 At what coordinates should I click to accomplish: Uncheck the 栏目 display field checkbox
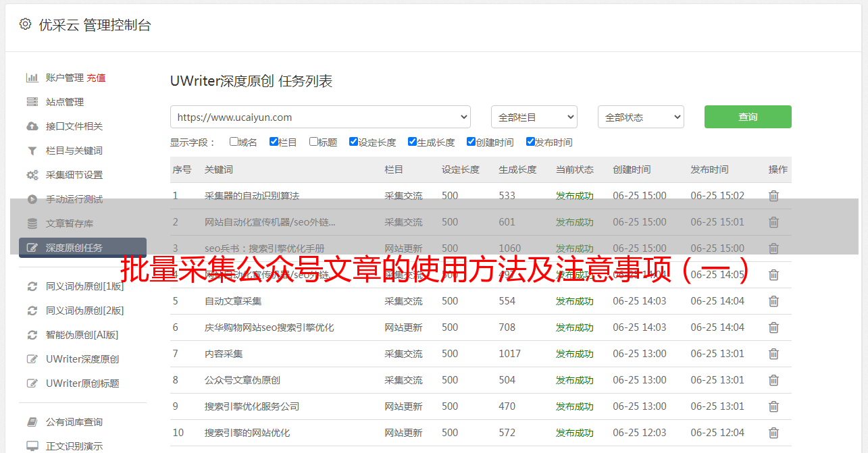point(274,142)
